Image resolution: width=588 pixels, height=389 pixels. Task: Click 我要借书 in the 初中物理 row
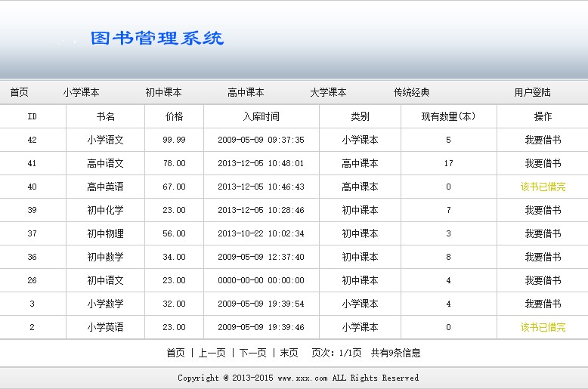(x=543, y=233)
